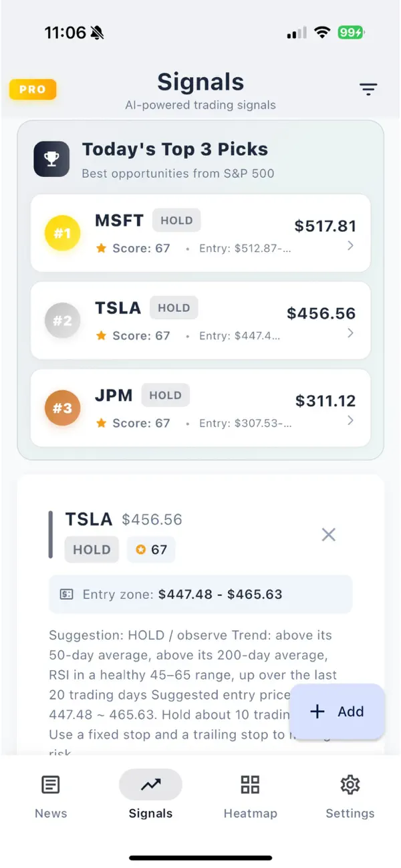Open the Settings tab
The width and height of the screenshot is (401, 868).
pos(350,797)
